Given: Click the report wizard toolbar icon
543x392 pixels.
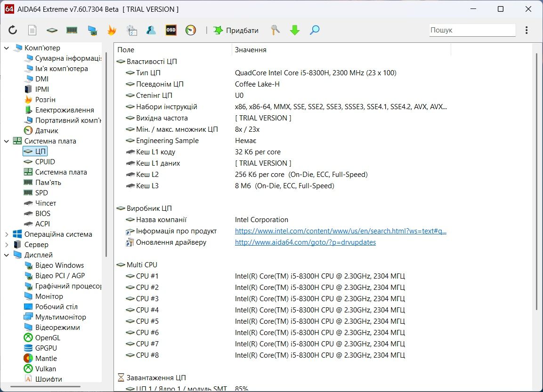Looking at the screenshot, I should click(131, 31).
